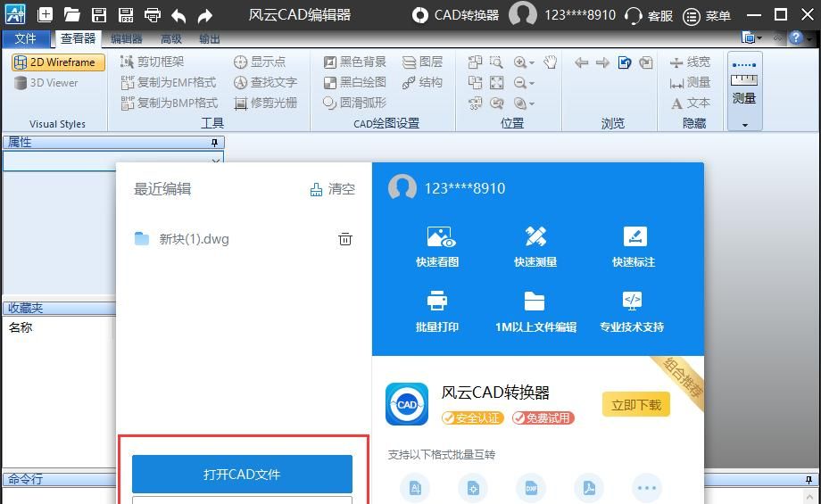Screen dimensions: 821x504
Task: Click the large 测量 ruler button
Action: pos(744,83)
